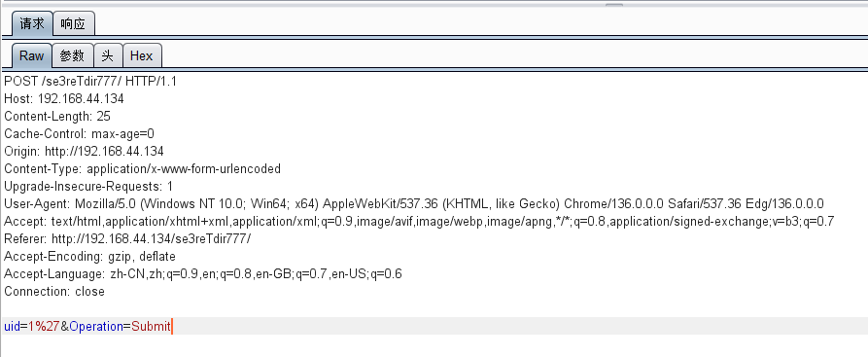Click the Referer header URL line

pos(127,239)
